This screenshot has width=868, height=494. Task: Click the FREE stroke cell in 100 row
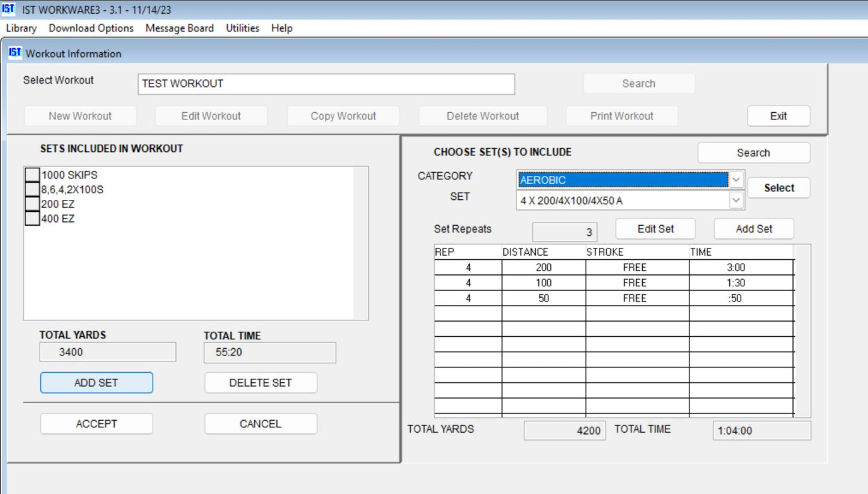637,283
